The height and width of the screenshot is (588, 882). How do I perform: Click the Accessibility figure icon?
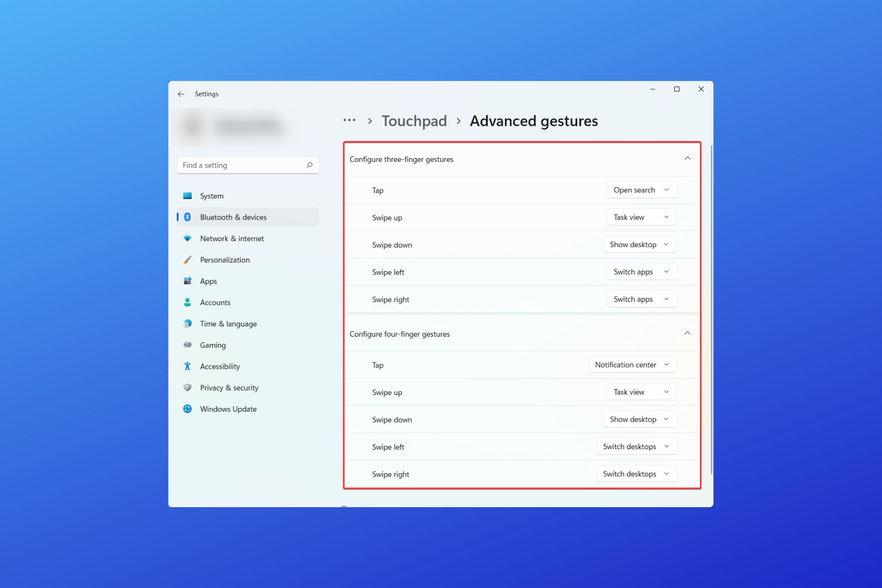click(187, 366)
